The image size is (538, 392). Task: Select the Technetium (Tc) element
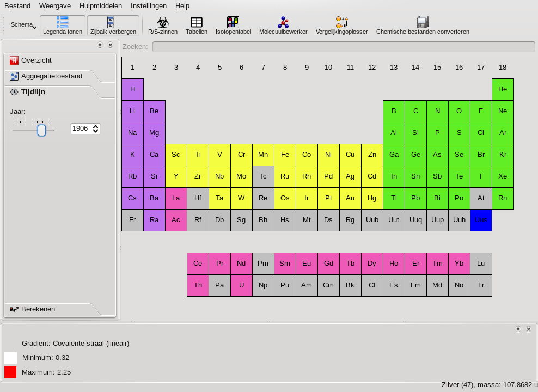pyautogui.click(x=263, y=176)
